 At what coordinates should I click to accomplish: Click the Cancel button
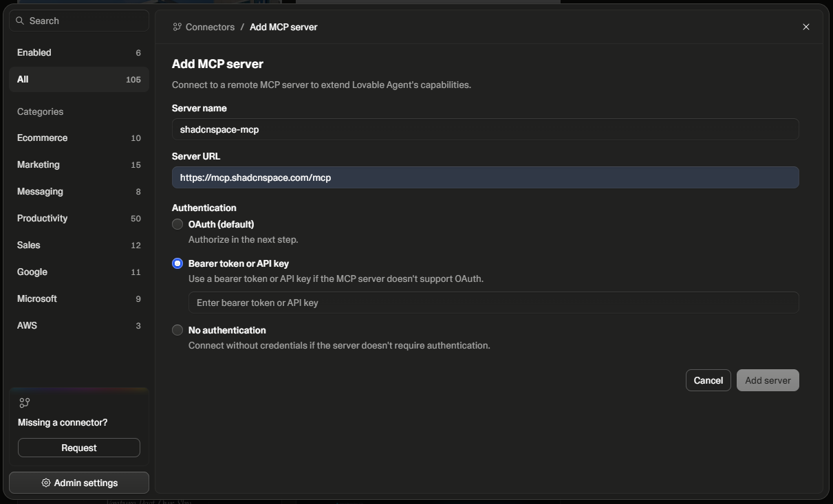tap(708, 380)
